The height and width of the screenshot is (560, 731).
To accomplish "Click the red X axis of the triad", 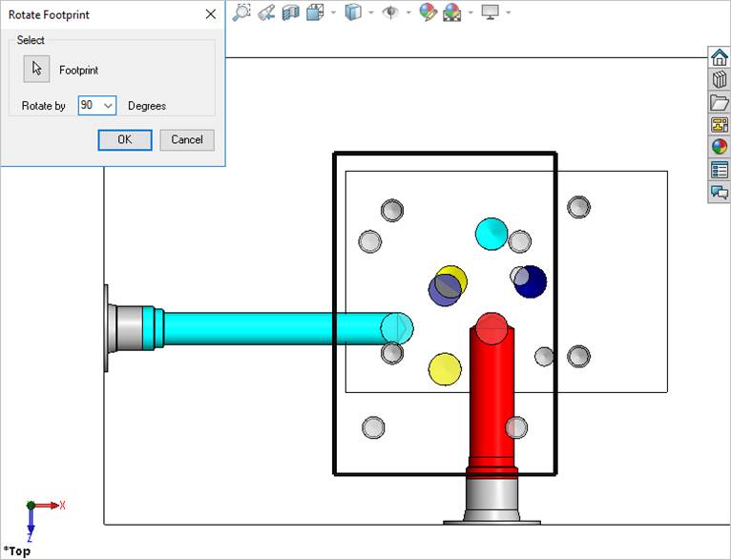I will coord(48,506).
